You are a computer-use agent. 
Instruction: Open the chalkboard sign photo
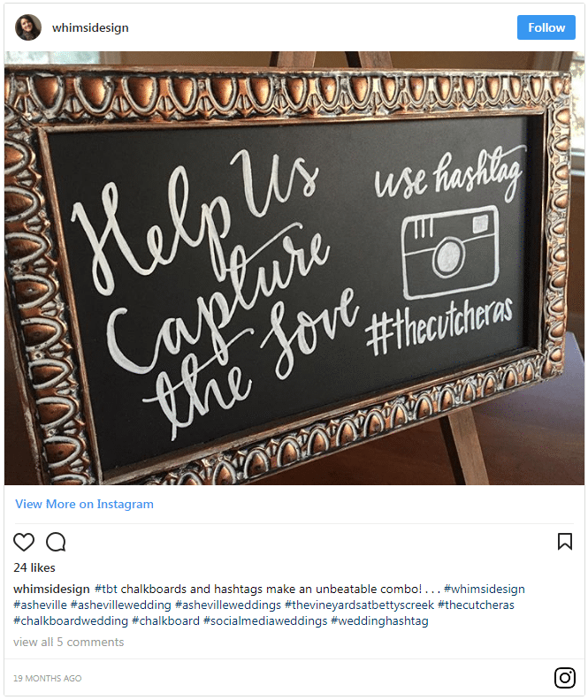point(294,268)
